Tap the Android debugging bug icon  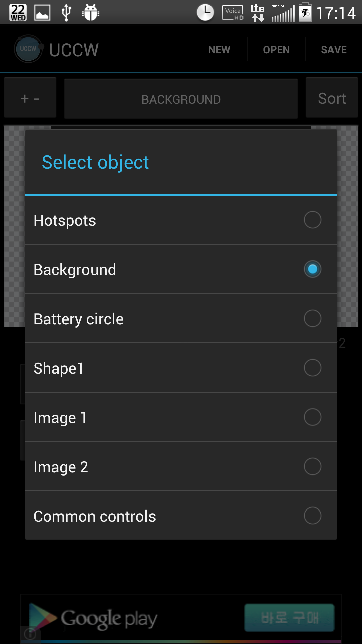coord(90,13)
